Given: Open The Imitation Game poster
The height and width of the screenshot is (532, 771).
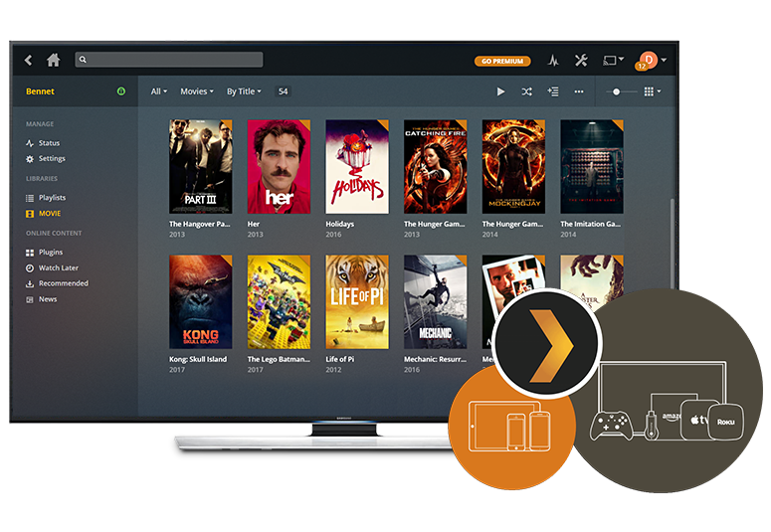Looking at the screenshot, I should pyautogui.click(x=592, y=167).
